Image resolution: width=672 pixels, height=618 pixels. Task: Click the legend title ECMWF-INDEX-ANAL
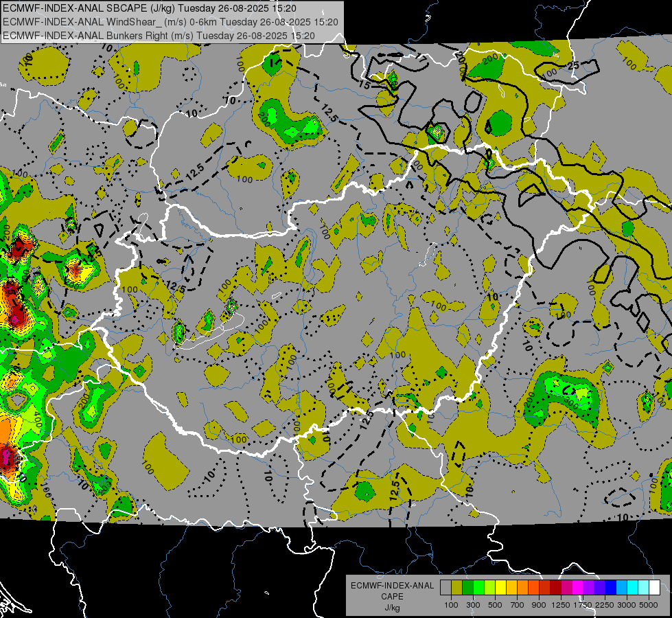393,586
